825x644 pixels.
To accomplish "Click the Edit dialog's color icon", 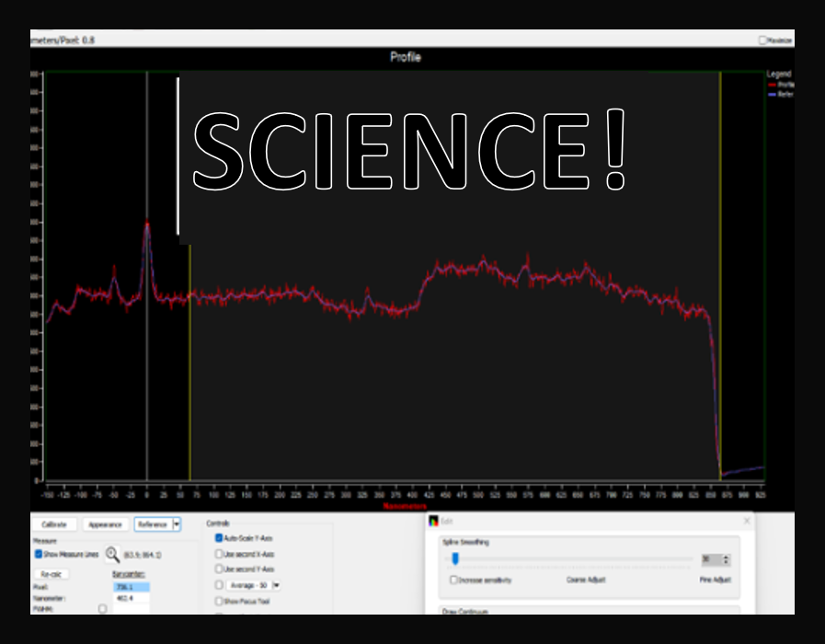I will 434,521.
